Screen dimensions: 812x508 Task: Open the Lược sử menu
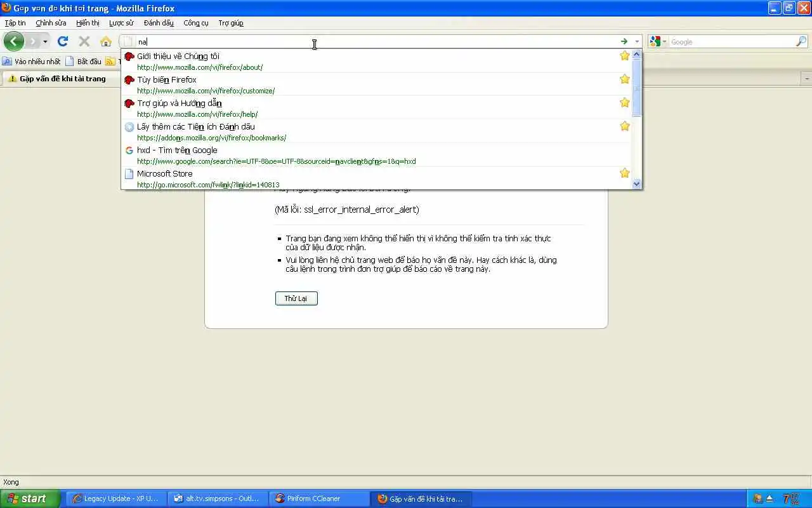pos(121,23)
